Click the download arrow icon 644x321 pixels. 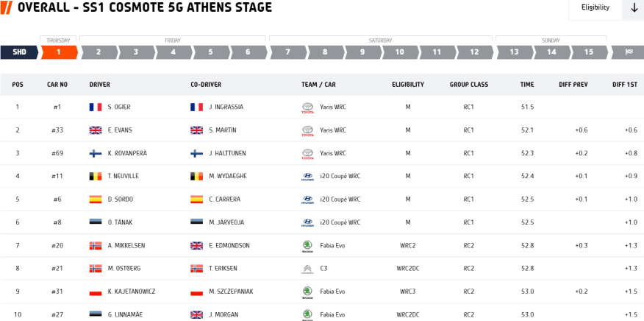(x=634, y=8)
